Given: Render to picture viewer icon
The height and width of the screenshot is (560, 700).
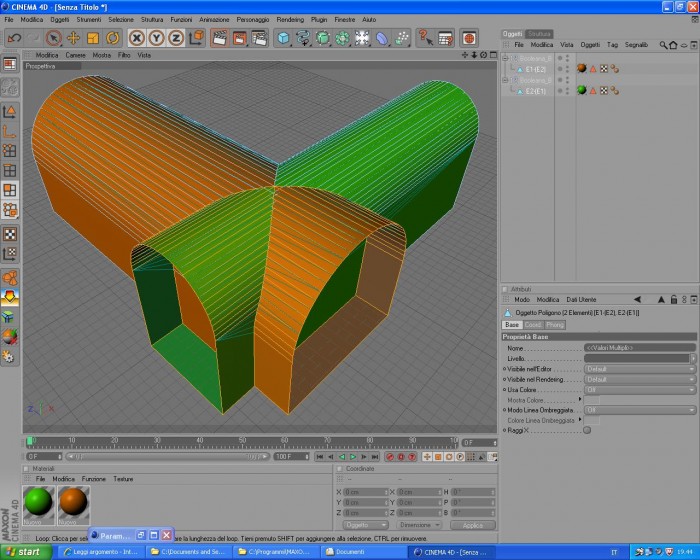Looking at the screenshot, I should (239, 38).
